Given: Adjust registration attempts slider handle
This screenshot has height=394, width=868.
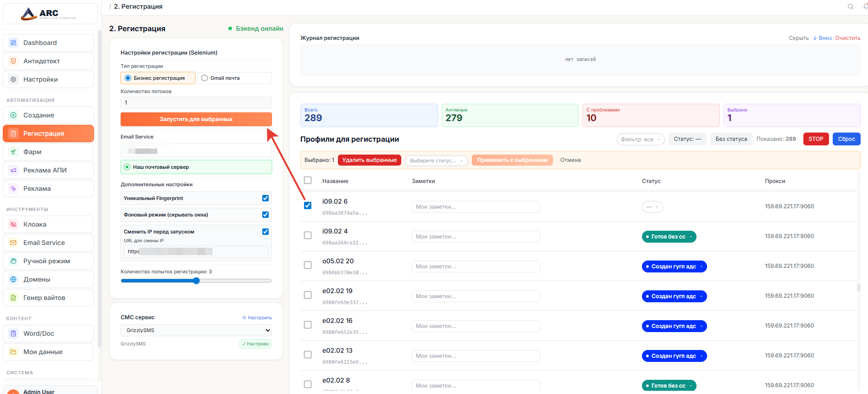Looking at the screenshot, I should tap(196, 281).
